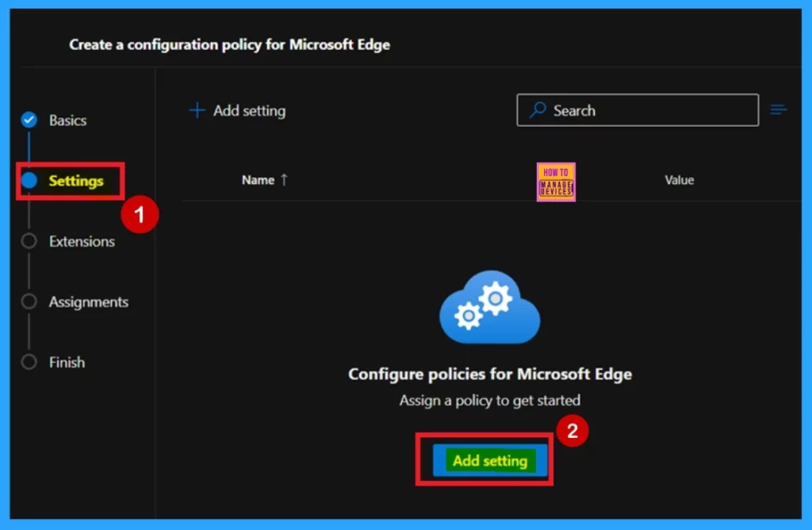
Task: Open the Extensions step
Action: (82, 241)
